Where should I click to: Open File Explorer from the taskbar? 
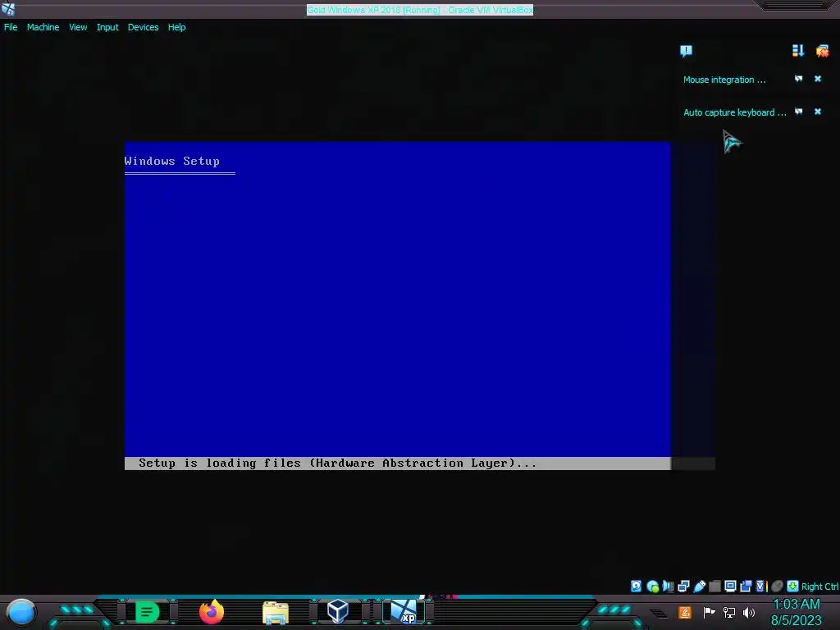(276, 612)
